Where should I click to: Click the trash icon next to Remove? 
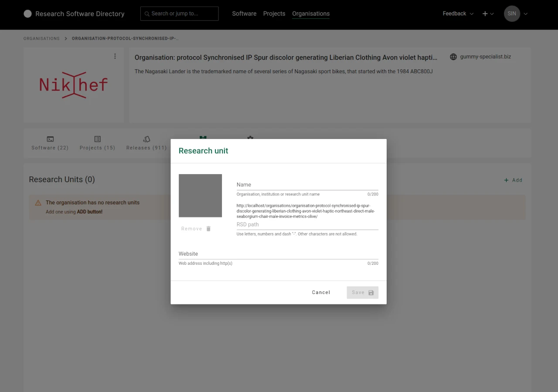208,228
